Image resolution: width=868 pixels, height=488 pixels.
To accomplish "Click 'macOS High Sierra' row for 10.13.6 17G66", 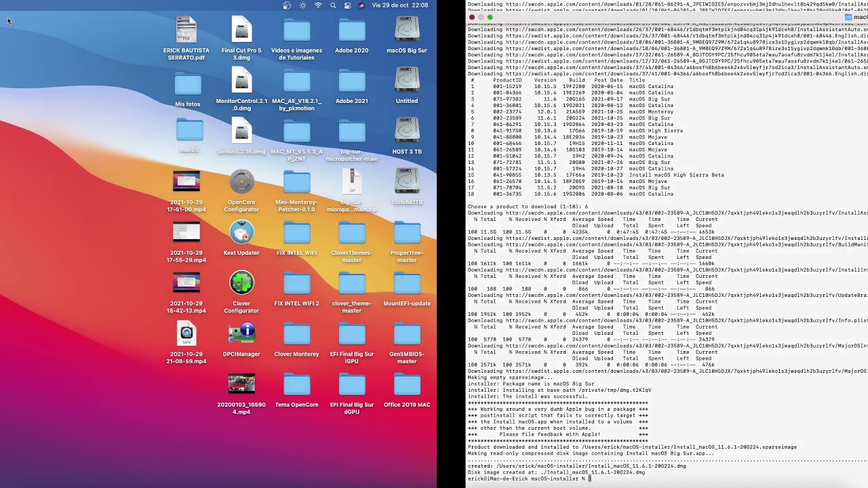I will tap(575, 131).
